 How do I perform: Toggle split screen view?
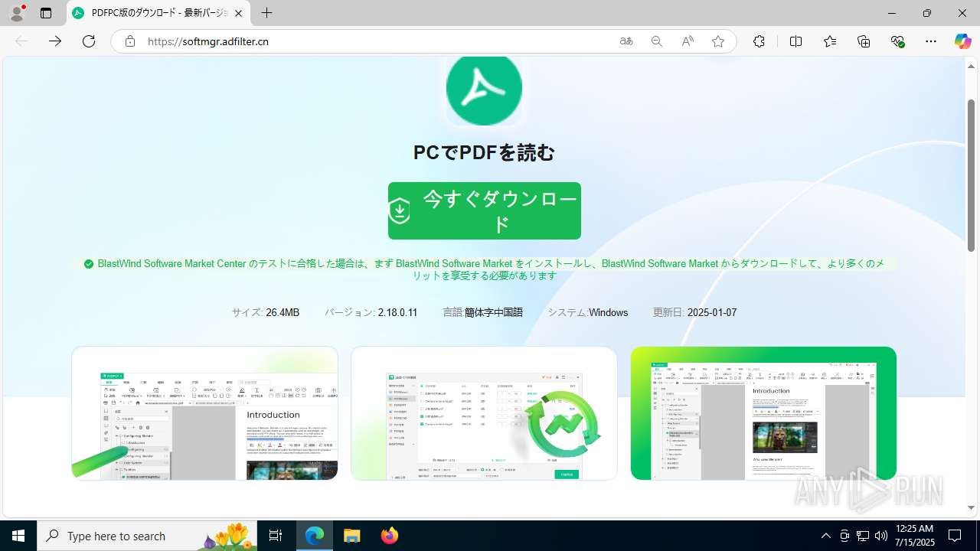795,41
